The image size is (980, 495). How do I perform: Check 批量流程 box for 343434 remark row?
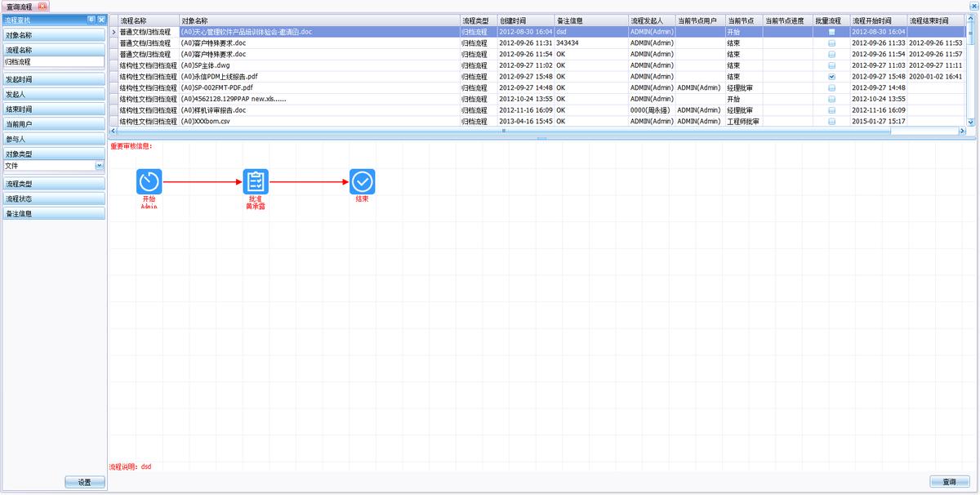pos(831,43)
